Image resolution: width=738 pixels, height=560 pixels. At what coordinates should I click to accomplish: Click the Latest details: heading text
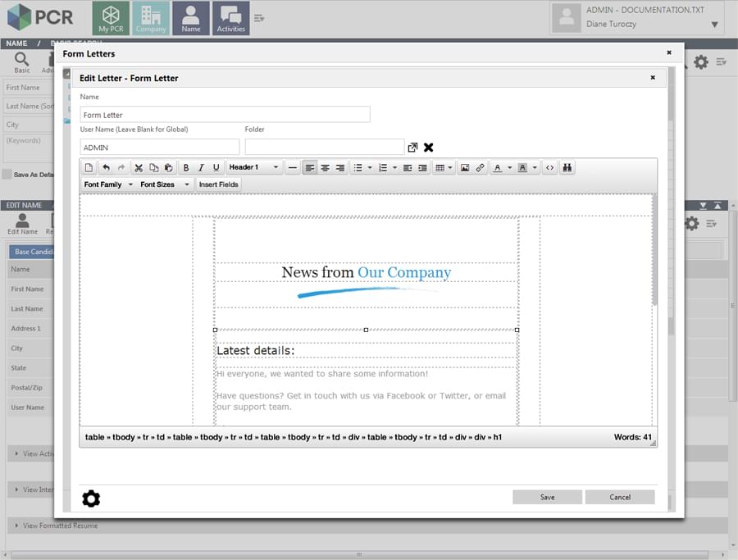256,351
